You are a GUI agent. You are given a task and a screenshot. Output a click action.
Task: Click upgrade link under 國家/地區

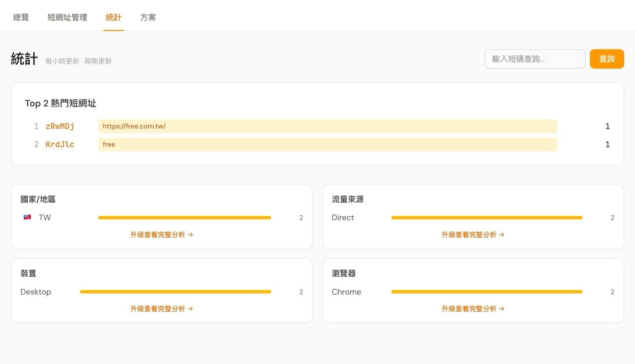162,235
